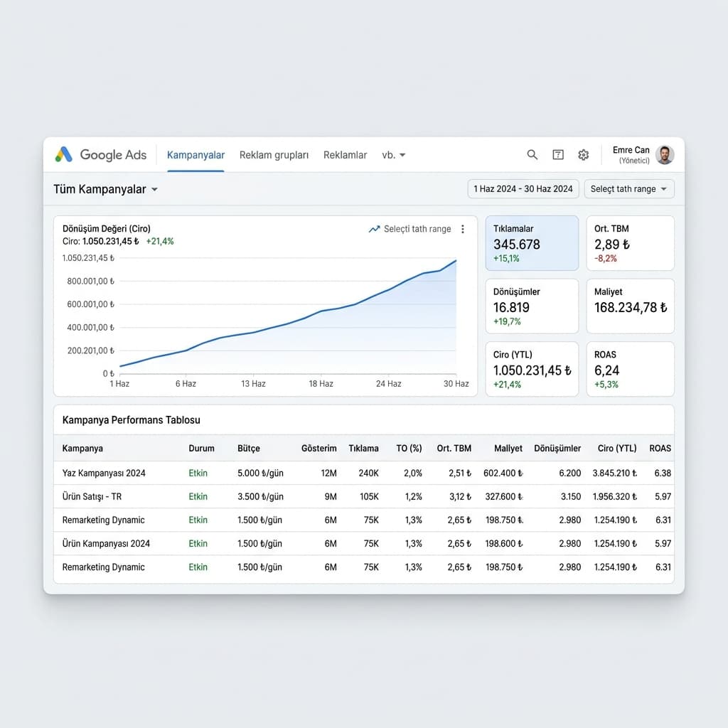Click budget 3.500 ₺/gün cell

pyautogui.click(x=260, y=497)
